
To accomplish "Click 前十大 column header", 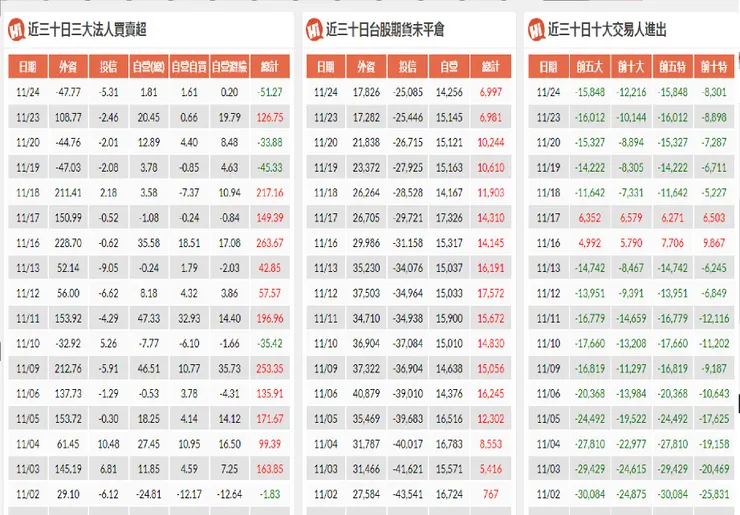I will pos(631,67).
